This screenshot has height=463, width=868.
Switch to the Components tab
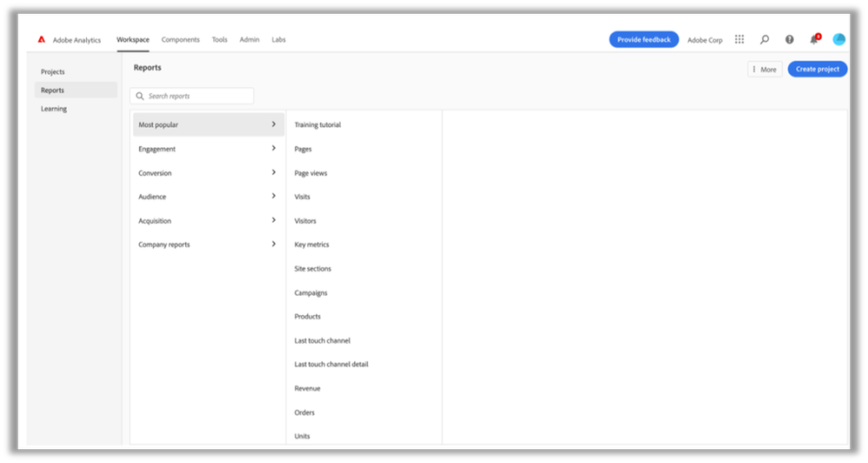pos(180,40)
